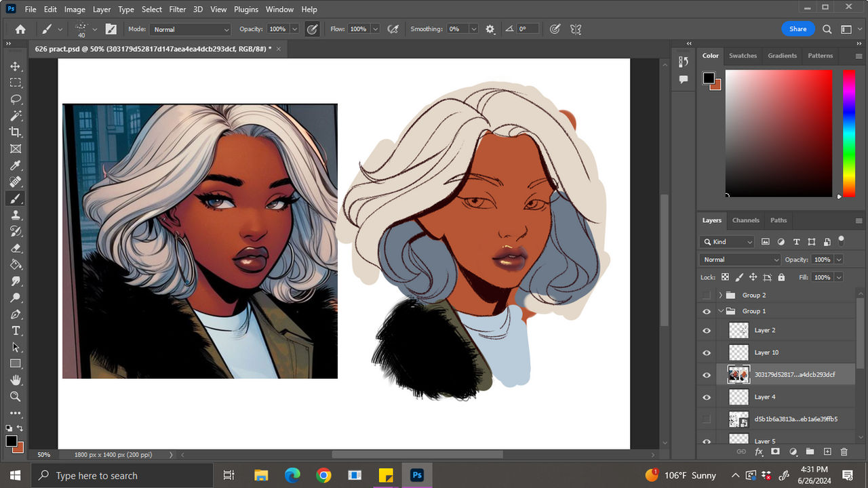Open the layer filter Kind dropdown
868x488 pixels.
(727, 242)
